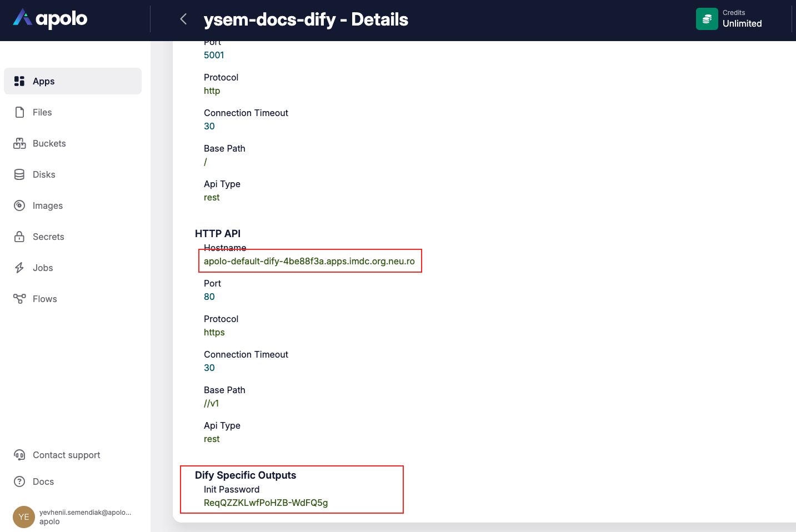This screenshot has width=796, height=532.
Task: Select the HTTP API hostname value
Action: point(309,261)
